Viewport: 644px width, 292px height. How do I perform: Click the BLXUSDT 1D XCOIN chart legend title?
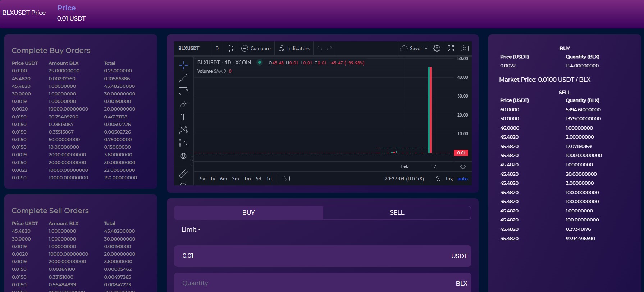224,63
